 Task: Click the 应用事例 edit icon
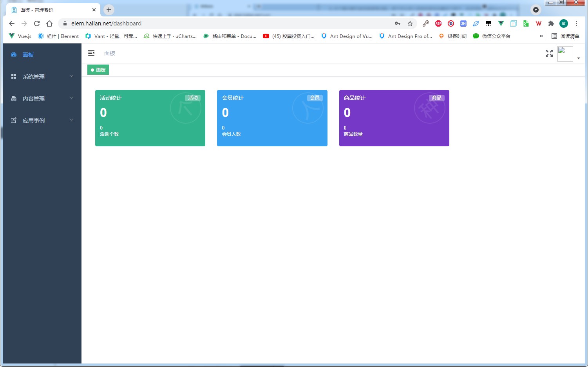point(14,120)
